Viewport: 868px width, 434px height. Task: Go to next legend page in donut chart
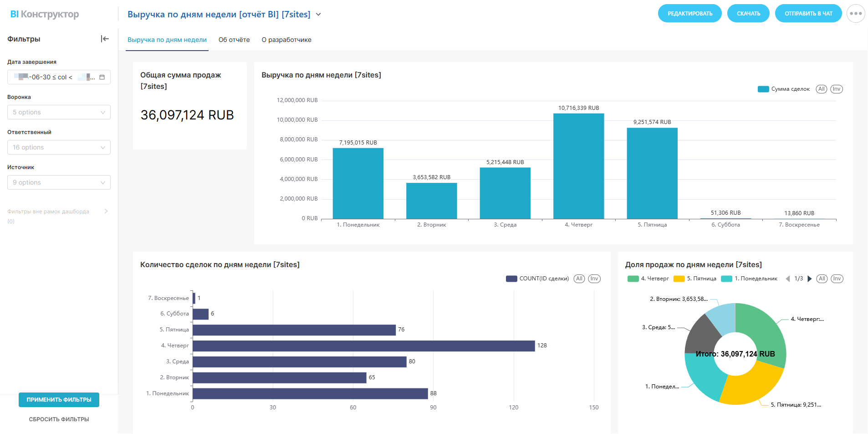point(809,279)
